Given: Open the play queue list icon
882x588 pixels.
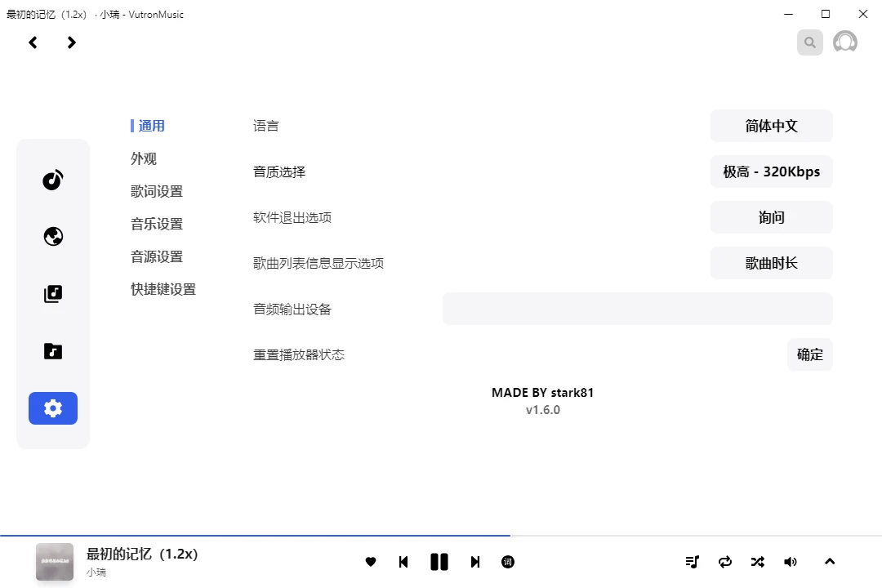Looking at the screenshot, I should pyautogui.click(x=693, y=562).
